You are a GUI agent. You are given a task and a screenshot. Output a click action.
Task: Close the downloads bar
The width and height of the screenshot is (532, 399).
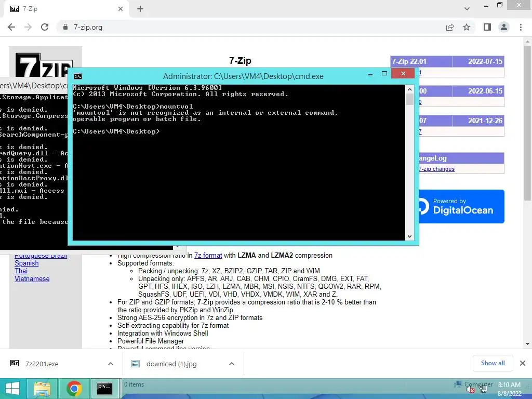tap(523, 363)
